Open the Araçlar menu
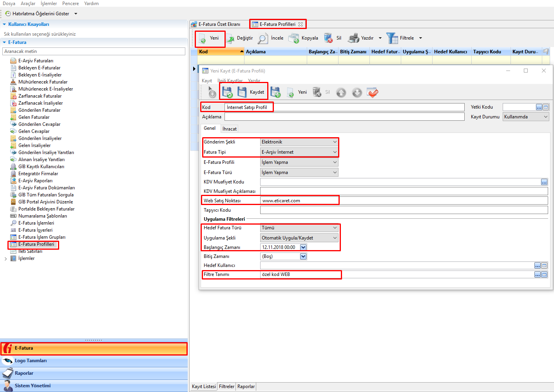554x392 pixels. (x=28, y=4)
